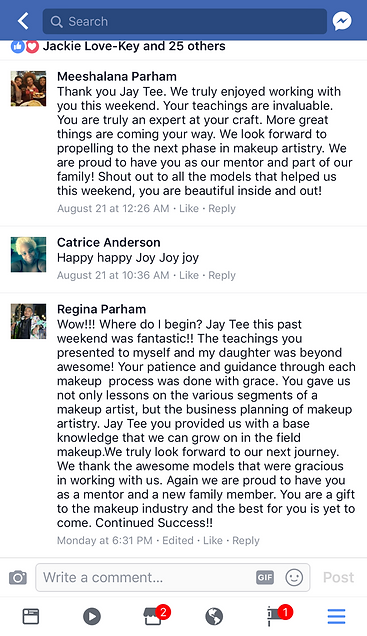Reply to Catrice Anderson's comment
This screenshot has width=367, height=636.
pos(222,275)
